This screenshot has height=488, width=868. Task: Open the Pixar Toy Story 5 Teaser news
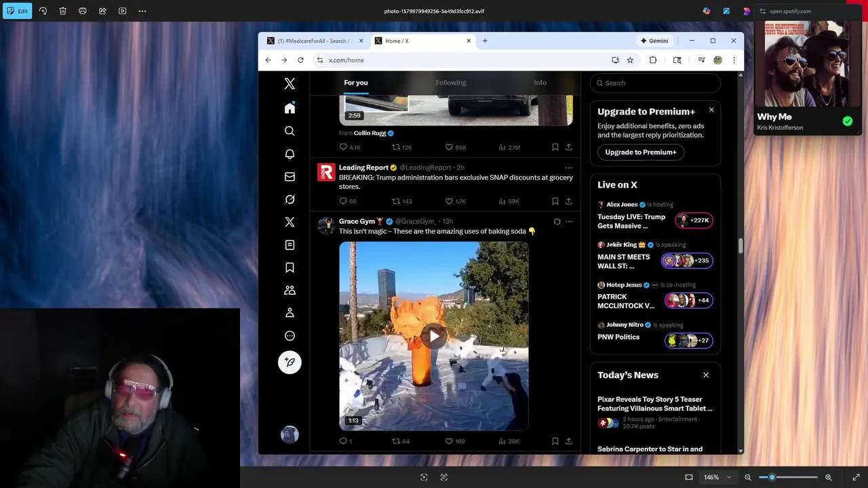click(655, 413)
